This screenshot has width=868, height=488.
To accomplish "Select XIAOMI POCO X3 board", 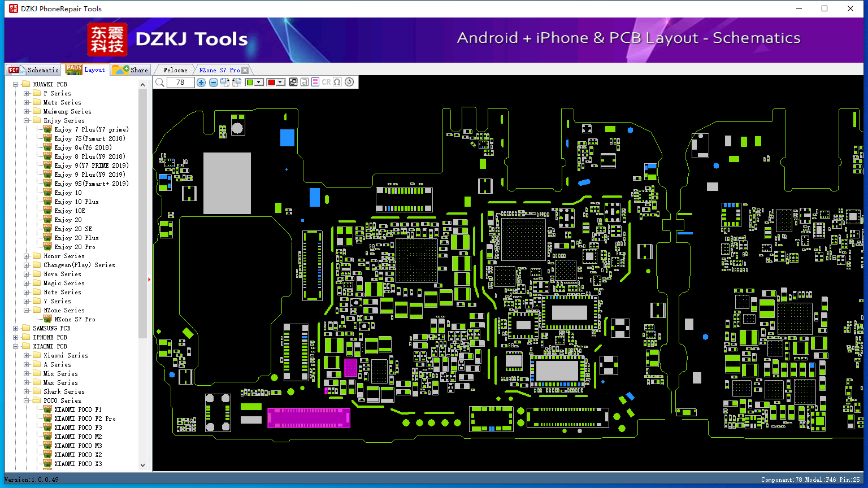I will 78,464.
